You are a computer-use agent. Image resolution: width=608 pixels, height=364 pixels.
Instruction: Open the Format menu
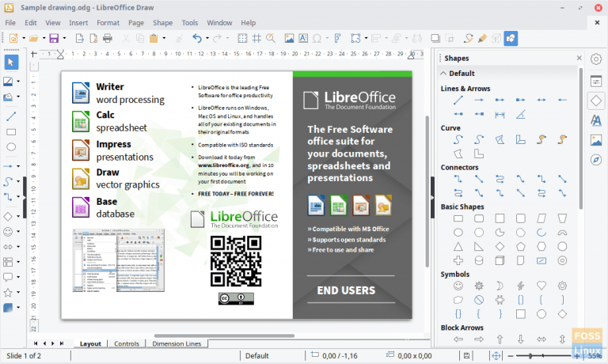coord(108,23)
